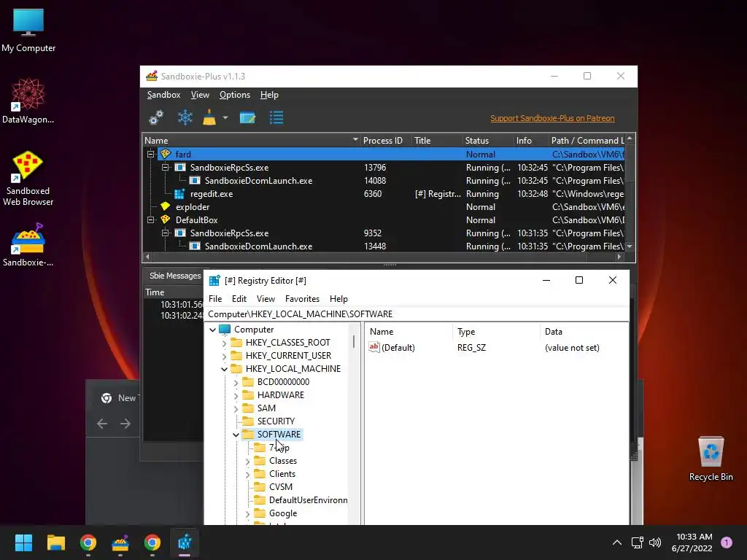Click the list view toolbar icon
Image resolution: width=747 pixels, height=560 pixels.
(x=276, y=117)
